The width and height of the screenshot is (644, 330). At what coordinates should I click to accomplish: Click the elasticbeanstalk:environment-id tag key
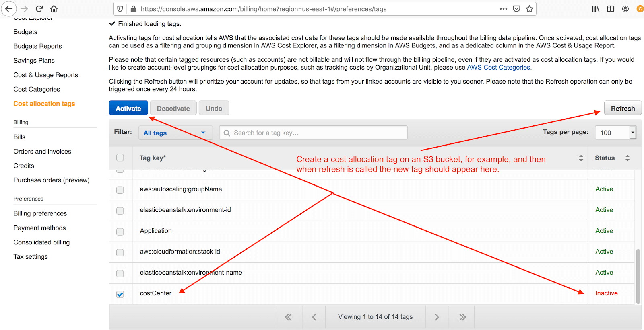[186, 210]
